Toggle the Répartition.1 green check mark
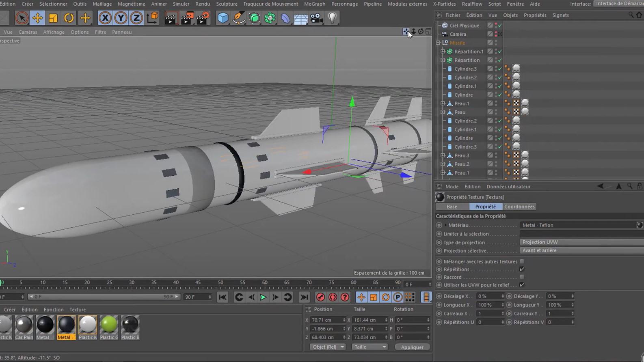Screen dimensions: 644x362 [500, 52]
